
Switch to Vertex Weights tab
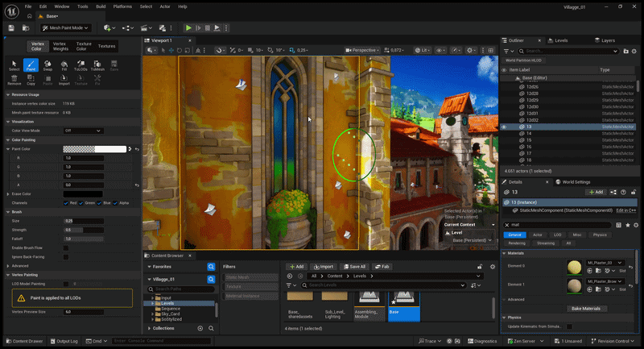60,46
